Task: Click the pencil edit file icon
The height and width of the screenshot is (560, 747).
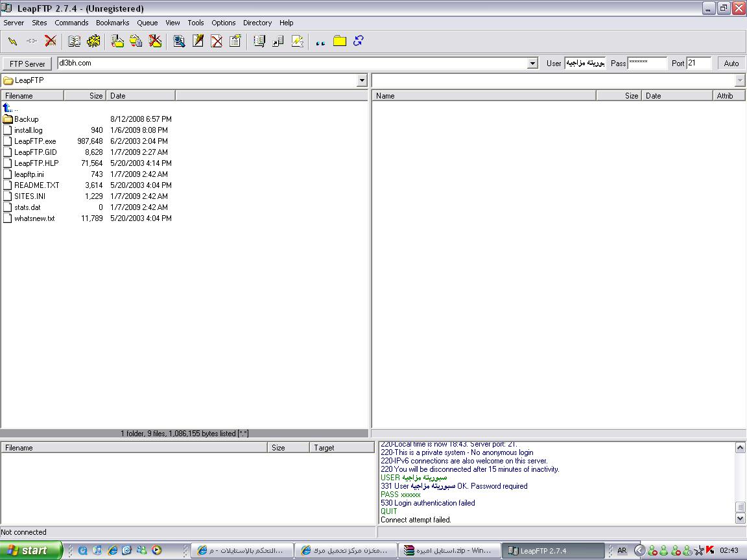Action: point(198,41)
